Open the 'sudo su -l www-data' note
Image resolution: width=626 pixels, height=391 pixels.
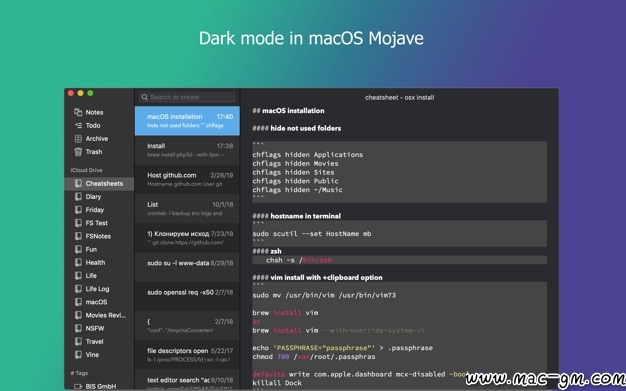click(x=187, y=267)
